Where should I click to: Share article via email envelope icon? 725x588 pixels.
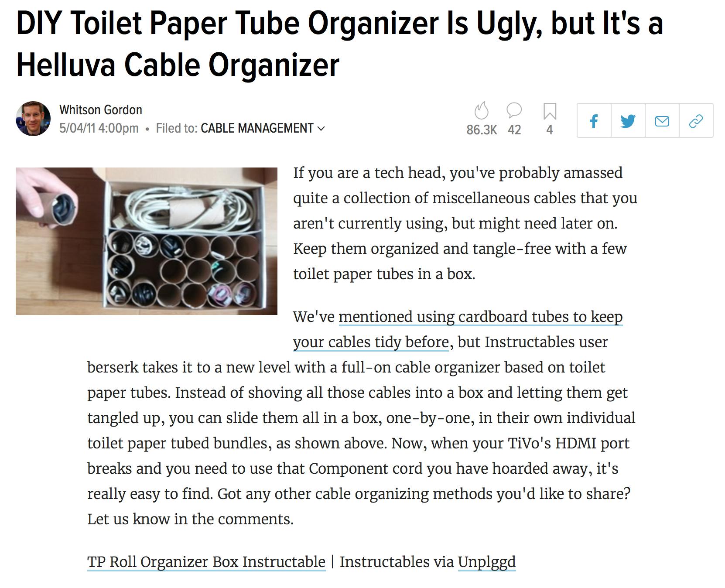coord(662,121)
